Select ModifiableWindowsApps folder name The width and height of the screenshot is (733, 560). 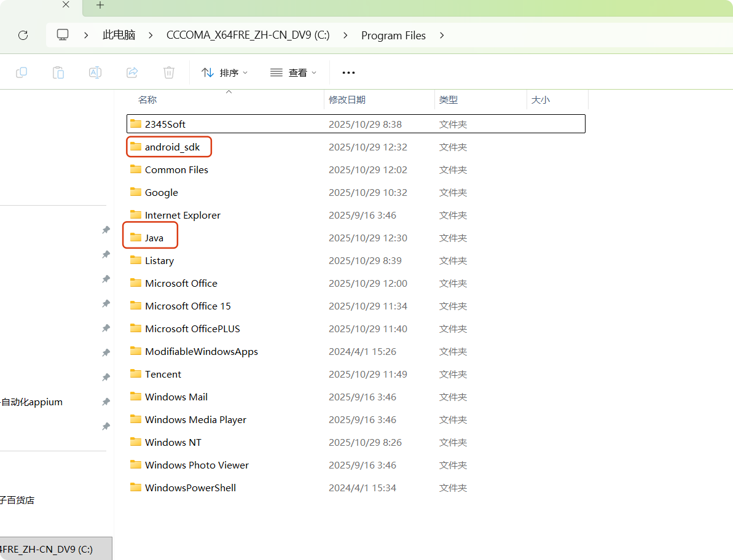point(201,351)
